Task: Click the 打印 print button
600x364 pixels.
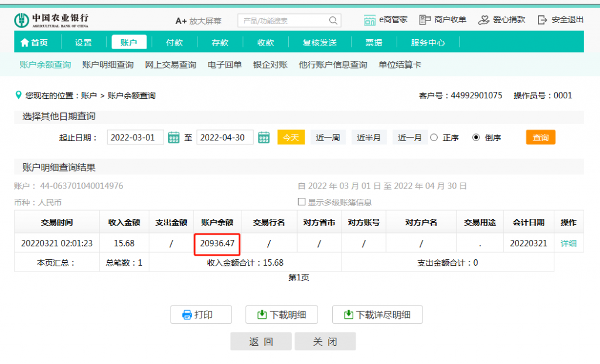Action: 201,315
